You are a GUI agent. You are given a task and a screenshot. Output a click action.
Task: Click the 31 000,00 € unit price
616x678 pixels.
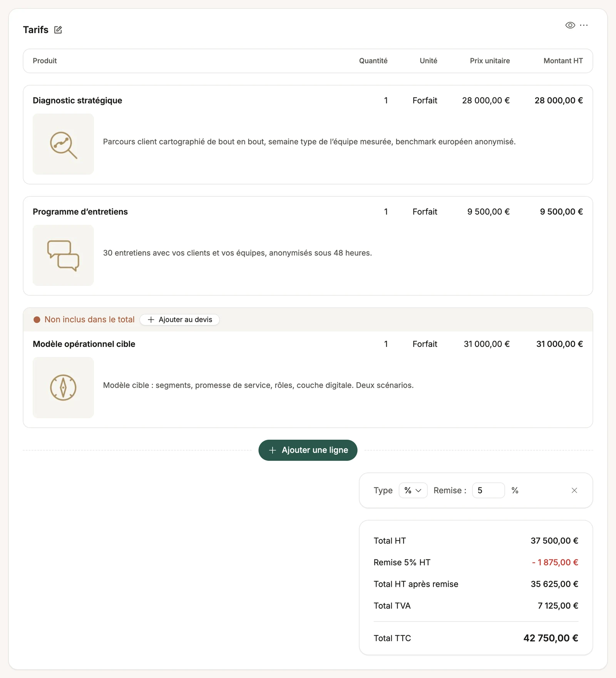tap(487, 344)
